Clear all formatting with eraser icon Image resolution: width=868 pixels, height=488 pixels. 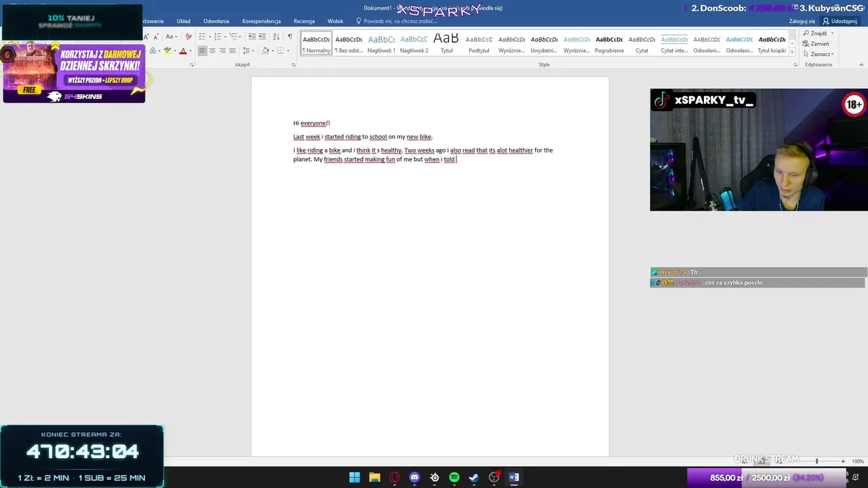click(189, 37)
